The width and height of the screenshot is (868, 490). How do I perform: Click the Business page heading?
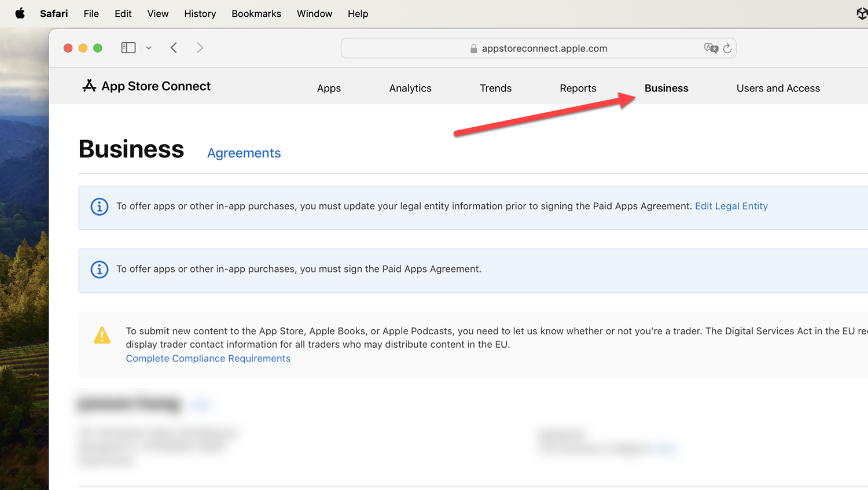(x=131, y=149)
